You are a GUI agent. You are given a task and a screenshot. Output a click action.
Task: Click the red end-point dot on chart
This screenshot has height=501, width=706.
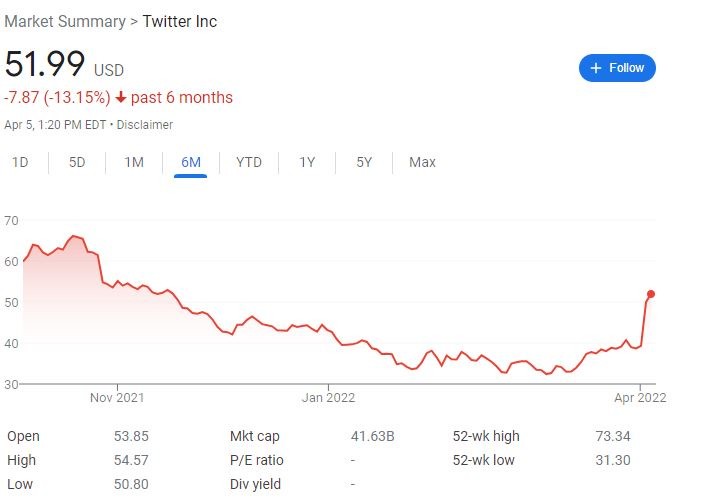(x=651, y=294)
